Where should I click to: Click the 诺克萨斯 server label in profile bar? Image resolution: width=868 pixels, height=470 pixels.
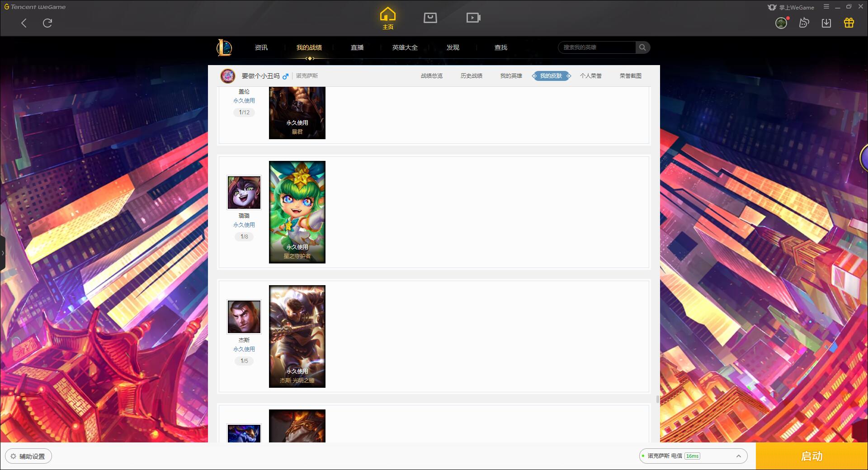307,76
